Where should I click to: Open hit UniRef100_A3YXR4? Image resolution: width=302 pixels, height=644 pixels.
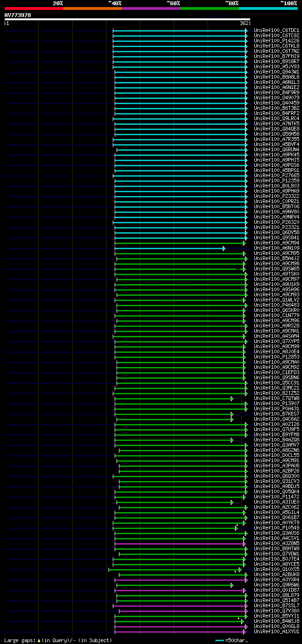(x=277, y=580)
